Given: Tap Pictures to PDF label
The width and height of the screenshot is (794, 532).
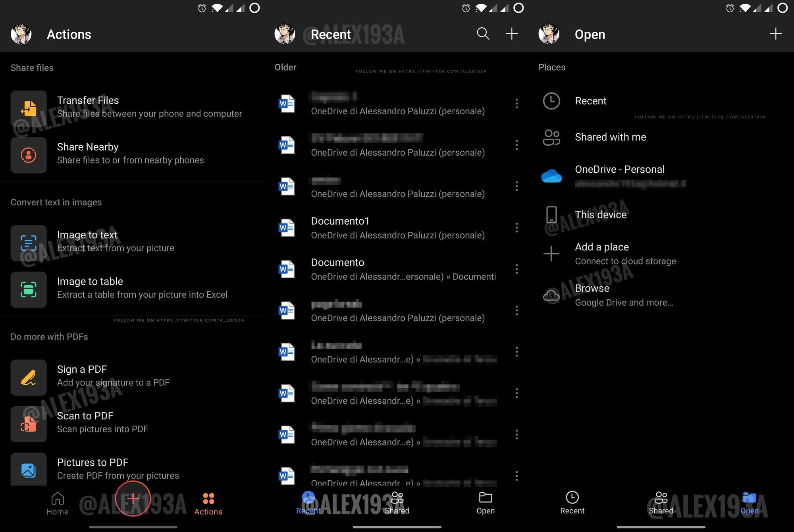Looking at the screenshot, I should point(93,463).
